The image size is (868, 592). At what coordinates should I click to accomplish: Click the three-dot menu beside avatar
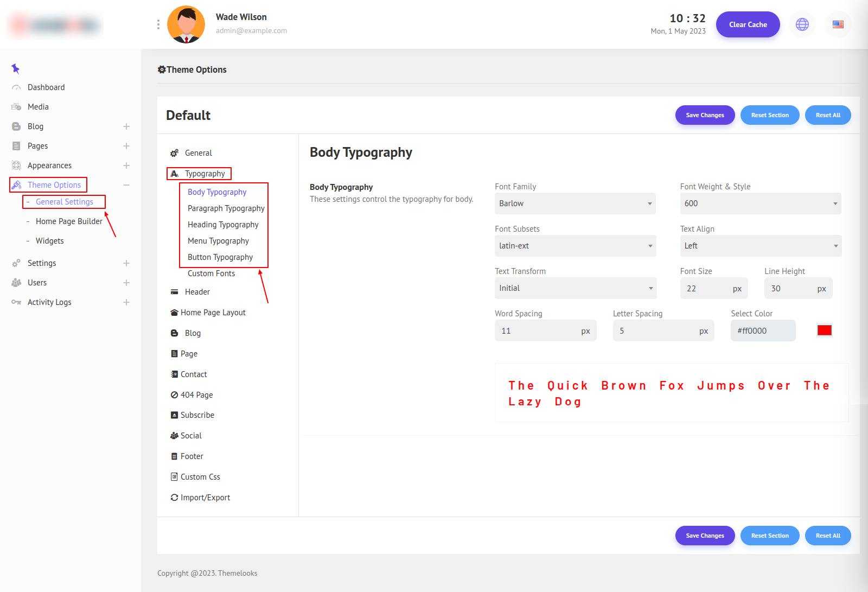[158, 24]
